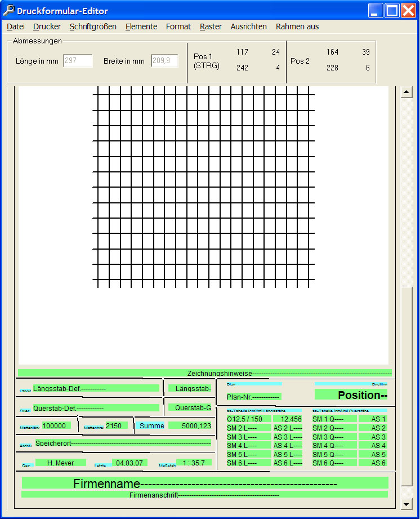Select the Querstab-G field
The image size is (420, 519).
[x=190, y=408]
